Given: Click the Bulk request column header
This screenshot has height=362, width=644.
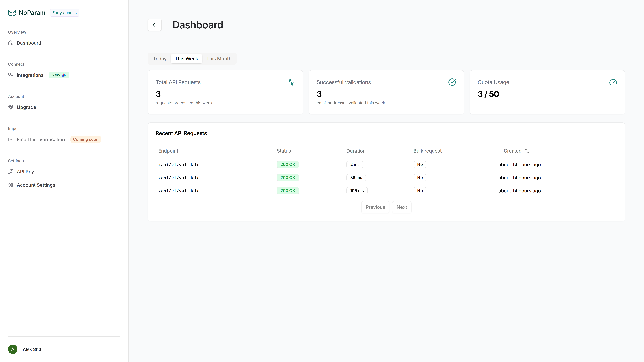Looking at the screenshot, I should pyautogui.click(x=428, y=151).
